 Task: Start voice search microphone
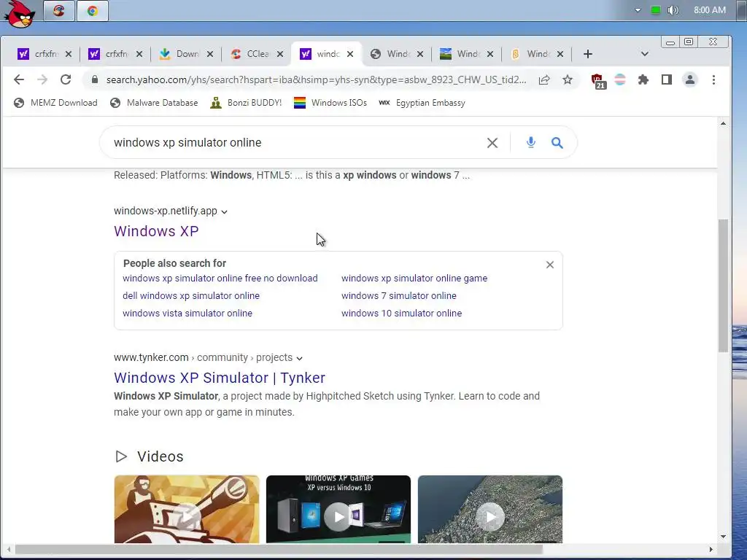(531, 142)
